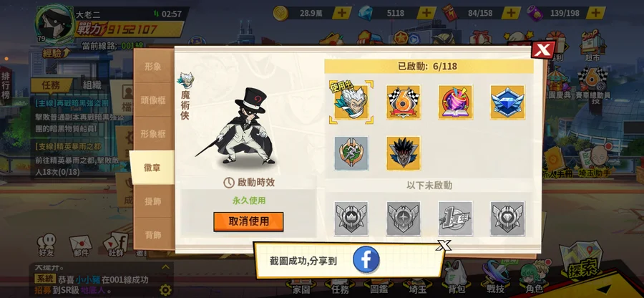
Task: Switch to the 形象 tab
Action: pos(153,67)
